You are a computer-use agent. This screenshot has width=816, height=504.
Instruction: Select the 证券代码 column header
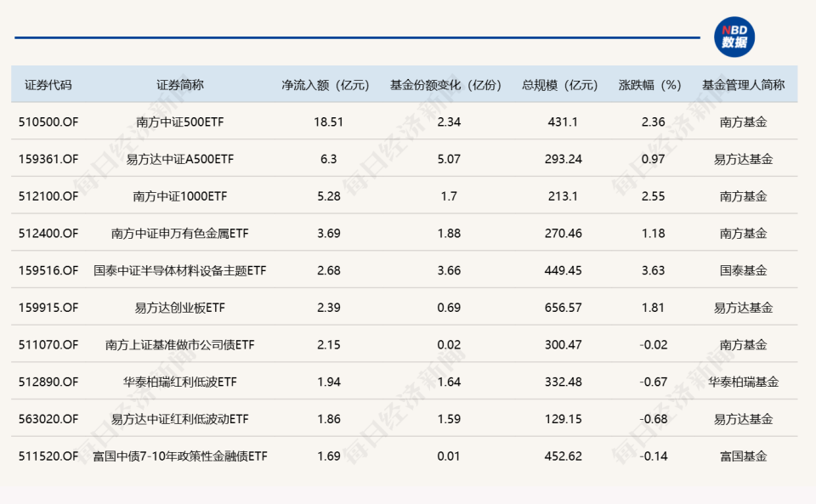(48, 85)
